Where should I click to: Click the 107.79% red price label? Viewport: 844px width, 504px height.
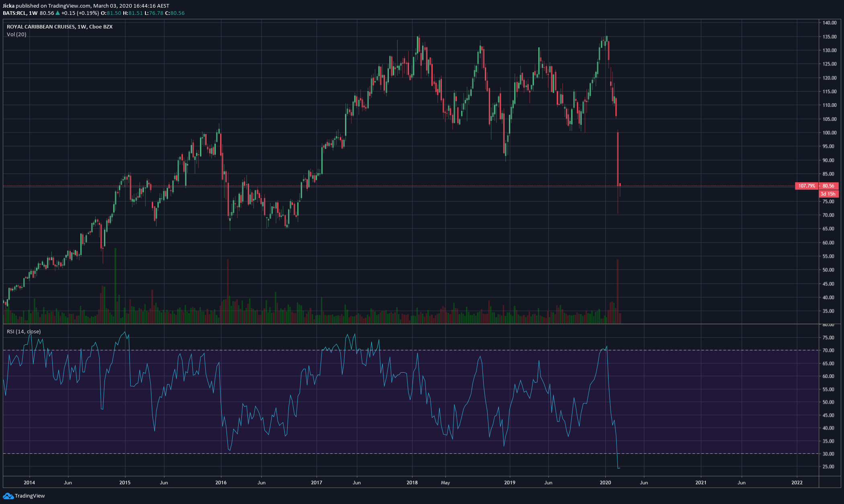[807, 186]
